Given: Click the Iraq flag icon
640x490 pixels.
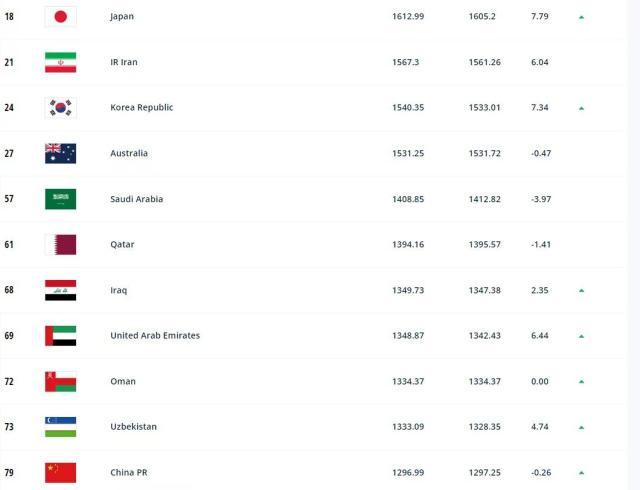Looking at the screenshot, I should (x=60, y=290).
